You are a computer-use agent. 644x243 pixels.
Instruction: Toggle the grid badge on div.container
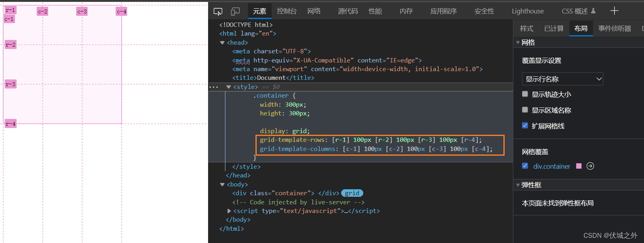(x=352, y=193)
